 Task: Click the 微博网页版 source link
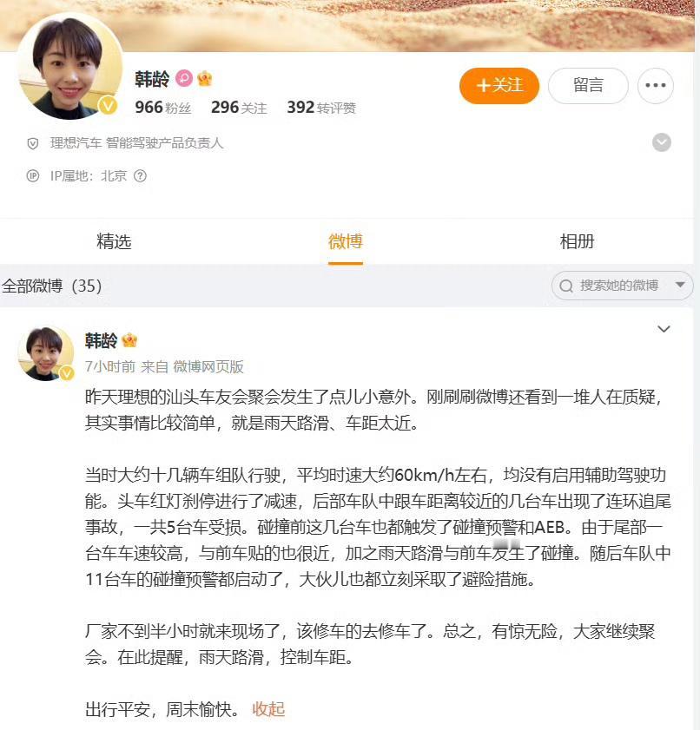(208, 367)
